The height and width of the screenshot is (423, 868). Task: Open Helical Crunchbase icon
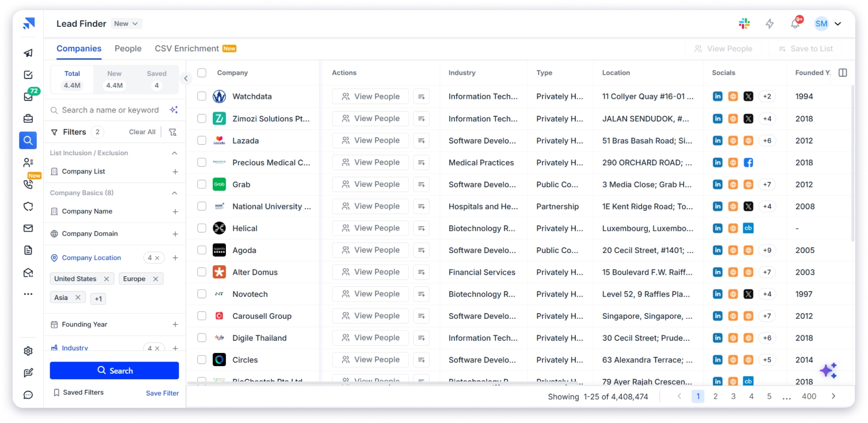click(x=748, y=228)
